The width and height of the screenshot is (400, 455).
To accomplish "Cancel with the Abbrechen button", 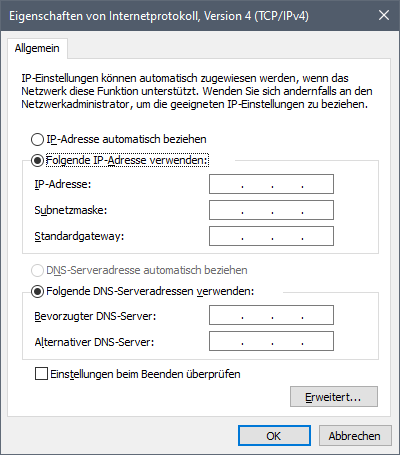I will (x=355, y=436).
